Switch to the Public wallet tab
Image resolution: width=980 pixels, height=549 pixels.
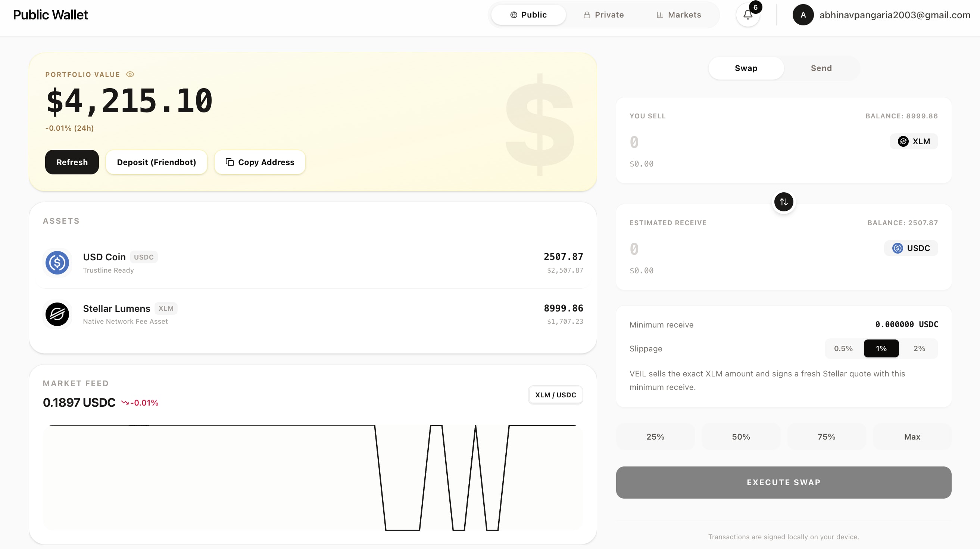click(x=528, y=15)
